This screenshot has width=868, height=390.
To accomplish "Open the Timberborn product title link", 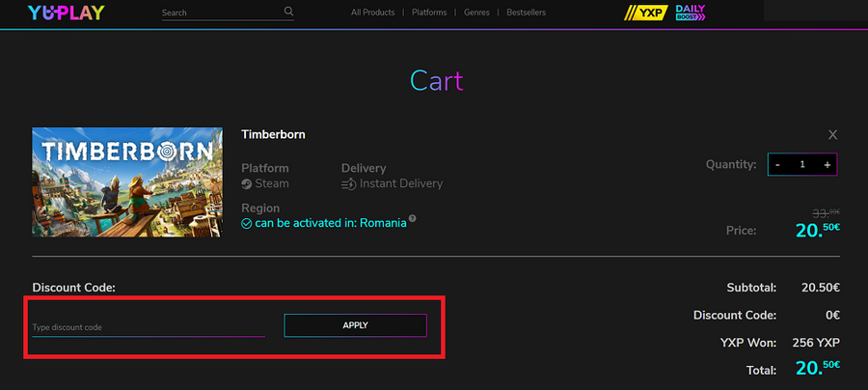I will point(273,134).
